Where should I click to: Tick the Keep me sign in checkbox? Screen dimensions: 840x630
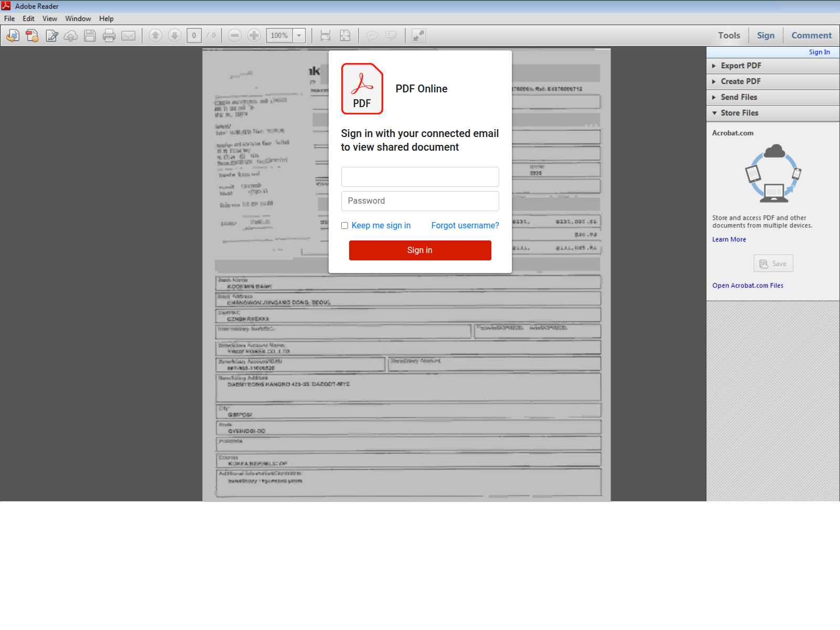coord(344,226)
